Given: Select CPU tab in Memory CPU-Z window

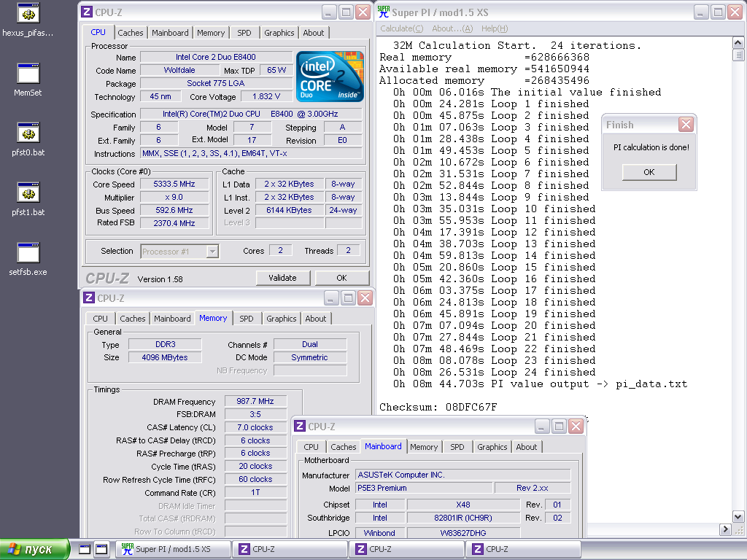Looking at the screenshot, I should point(100,319).
